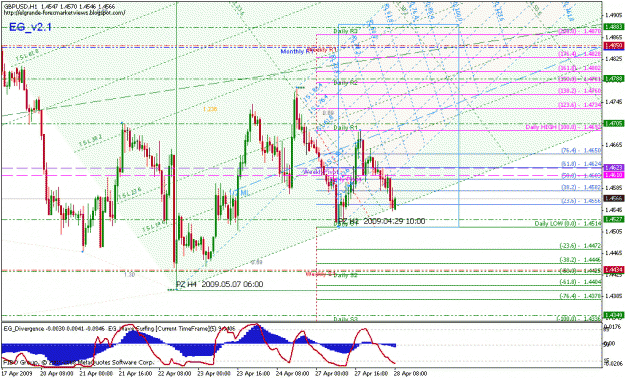Screen dimensions: 625x378
Task: Click the 'PZ H1 2009.04.29 10:00' label
Action: pyautogui.click(x=381, y=221)
